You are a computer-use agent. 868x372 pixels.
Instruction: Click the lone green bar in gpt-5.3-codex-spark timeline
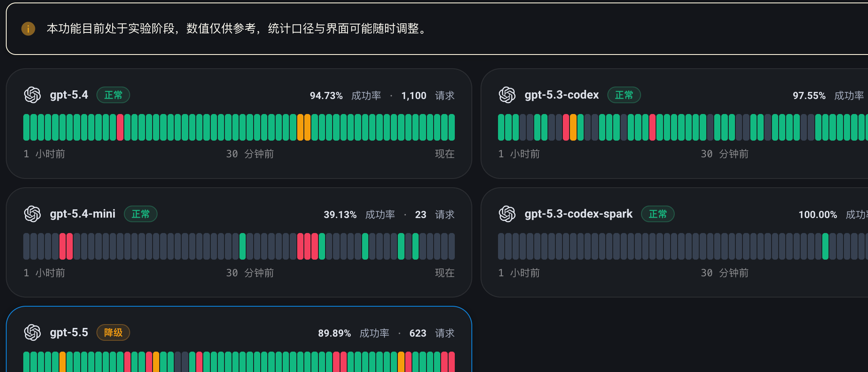[825, 246]
